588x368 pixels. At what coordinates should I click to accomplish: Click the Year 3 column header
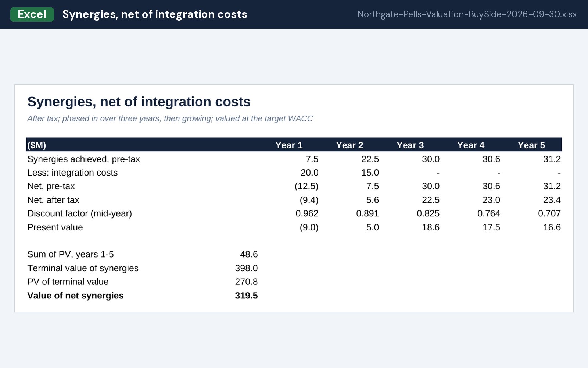tap(410, 145)
